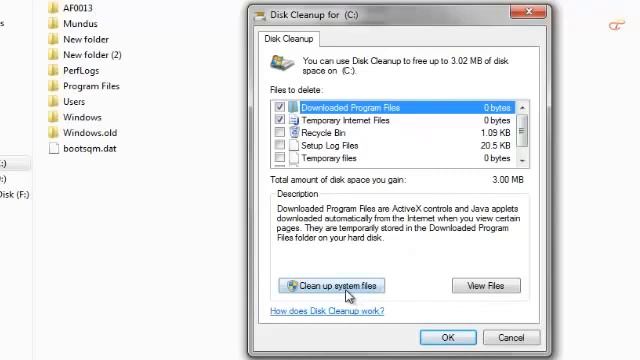The height and width of the screenshot is (360, 640).
Task: Click the PerfLogs folder name
Action: click(81, 71)
